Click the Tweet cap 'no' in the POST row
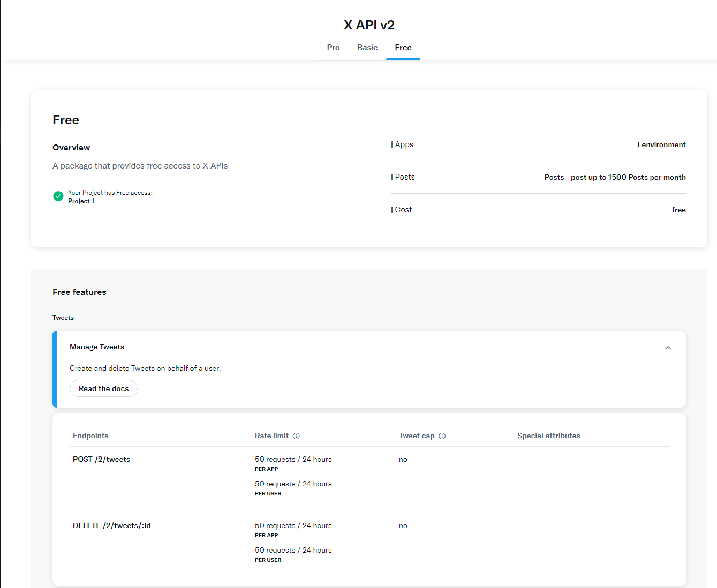The width and height of the screenshot is (717, 588). [x=403, y=460]
